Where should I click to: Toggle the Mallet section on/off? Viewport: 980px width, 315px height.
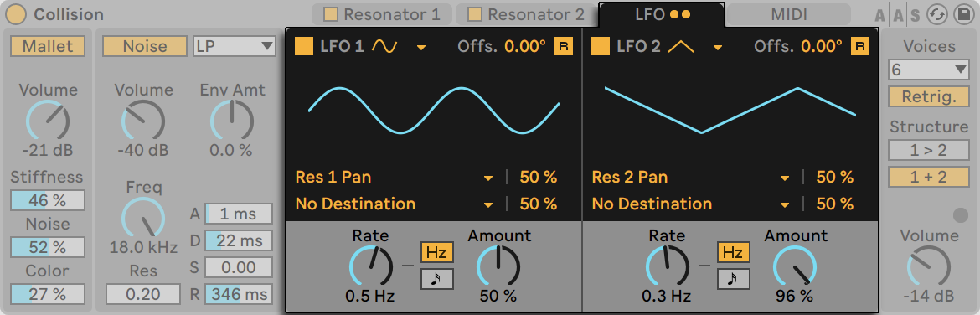pyautogui.click(x=48, y=45)
